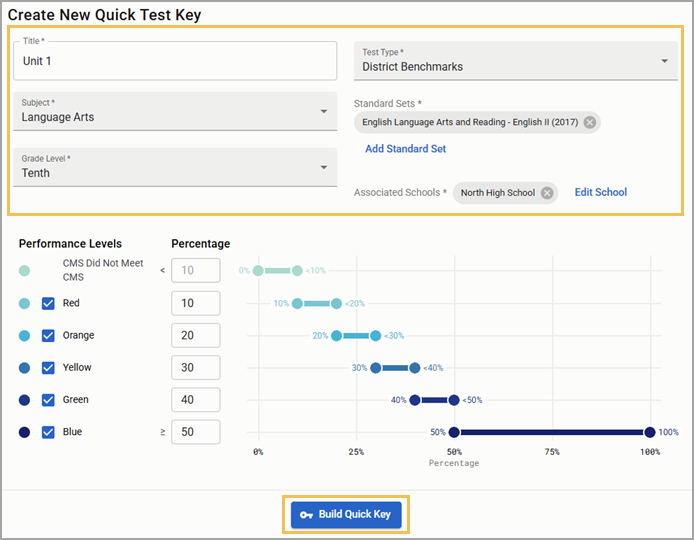This screenshot has height=540, width=694.
Task: Uncheck the Red performance level checkbox
Action: click(48, 304)
